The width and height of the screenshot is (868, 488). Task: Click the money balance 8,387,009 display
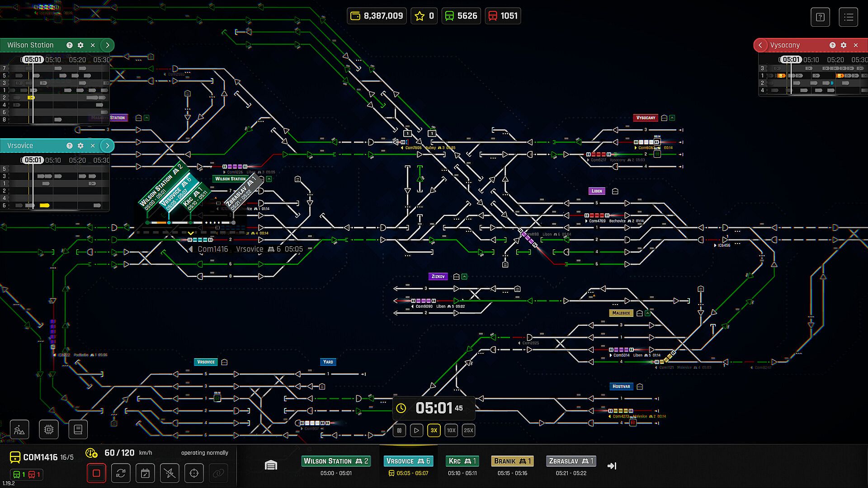point(377,16)
